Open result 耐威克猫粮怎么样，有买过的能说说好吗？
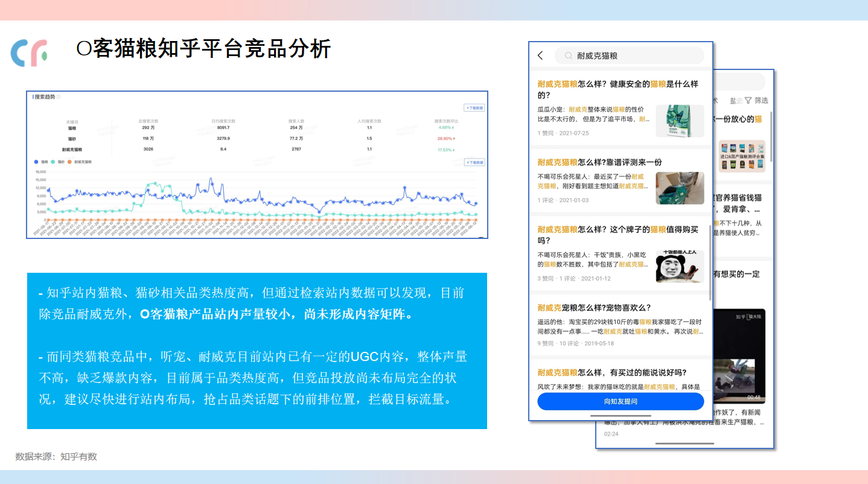The height and width of the screenshot is (484, 868). [x=612, y=372]
